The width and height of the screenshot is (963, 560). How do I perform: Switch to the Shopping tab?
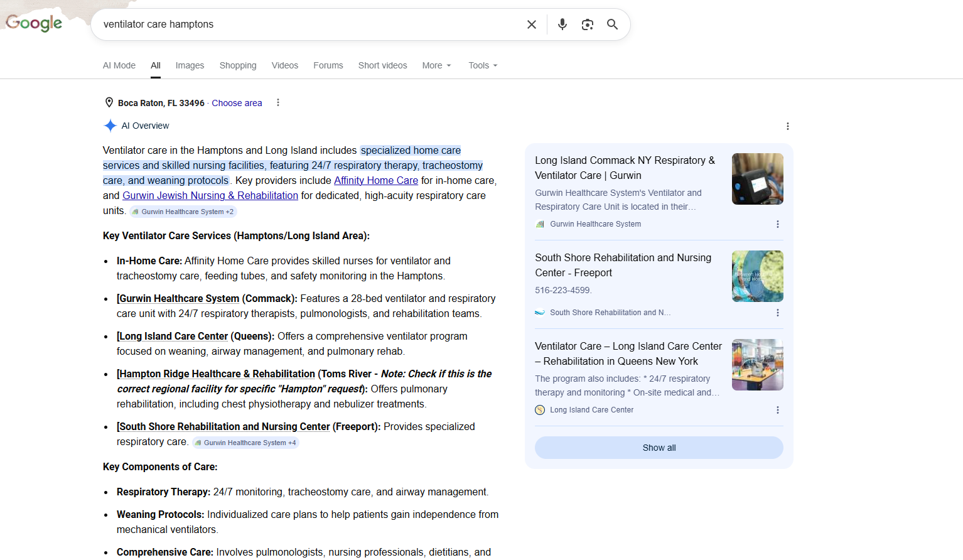[238, 65]
